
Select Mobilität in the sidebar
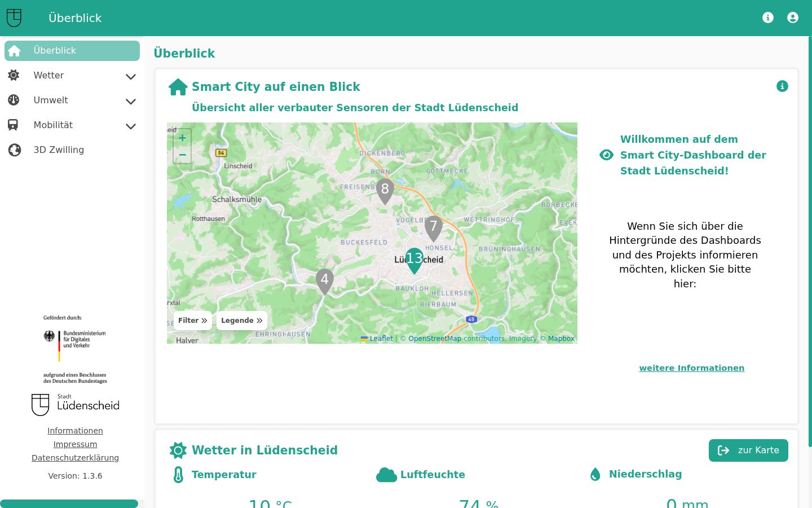pos(72,125)
